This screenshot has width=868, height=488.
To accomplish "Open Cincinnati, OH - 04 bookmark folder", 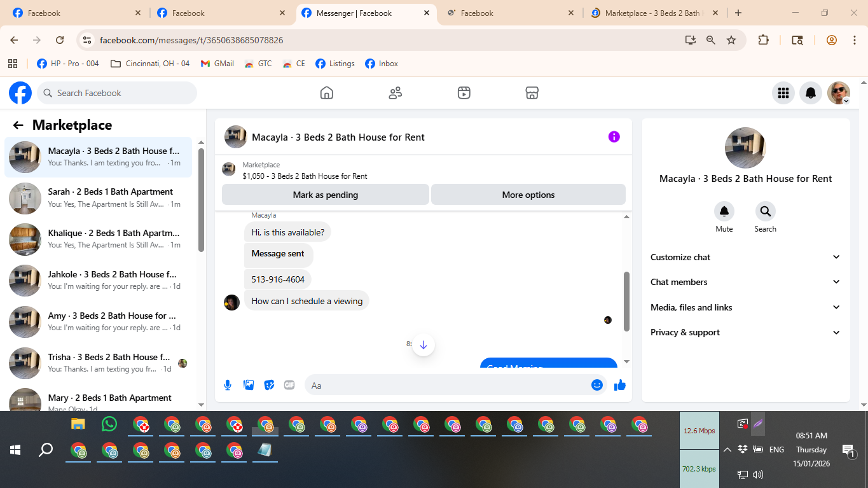I will click(150, 64).
